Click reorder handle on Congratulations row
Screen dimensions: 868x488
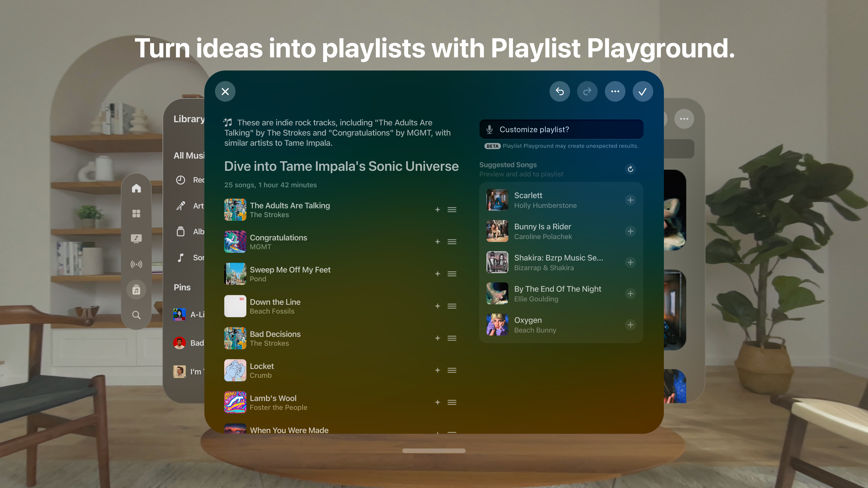point(452,242)
